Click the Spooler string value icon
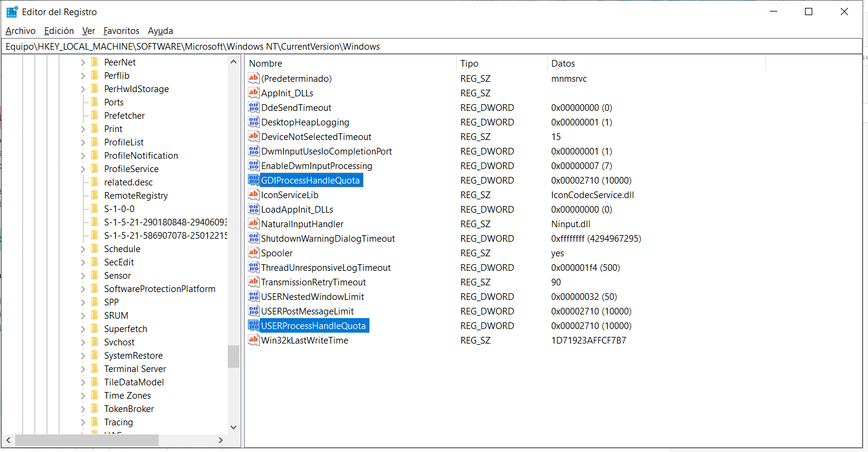Viewport: 868px width, 452px height. point(254,253)
